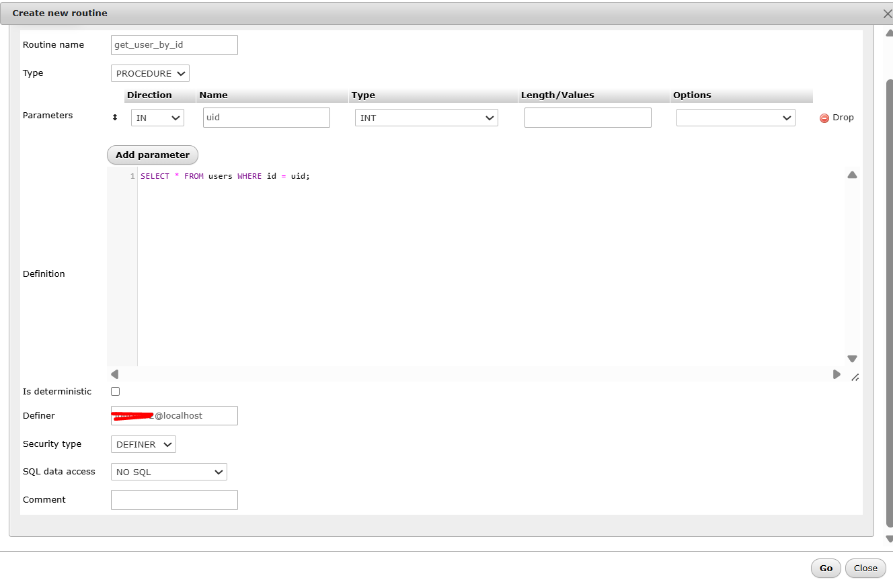This screenshot has width=893, height=588.
Task: Click the editor scroll-right arrow
Action: pyautogui.click(x=837, y=374)
